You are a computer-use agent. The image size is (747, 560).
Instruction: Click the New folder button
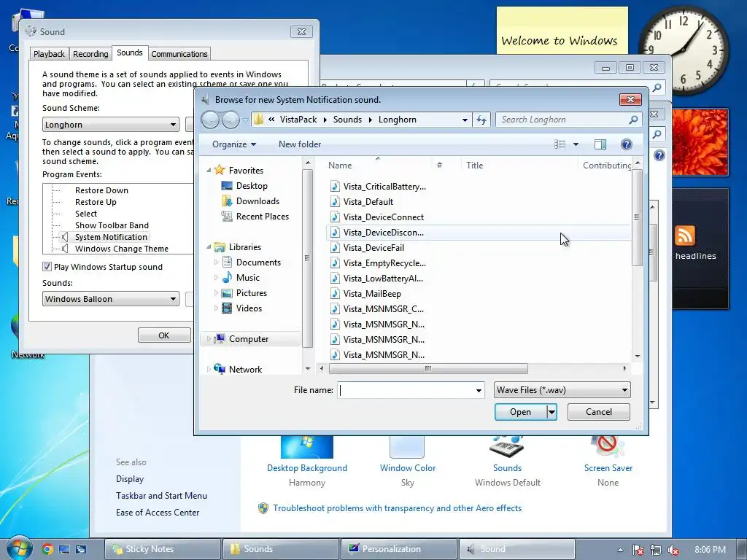(300, 144)
